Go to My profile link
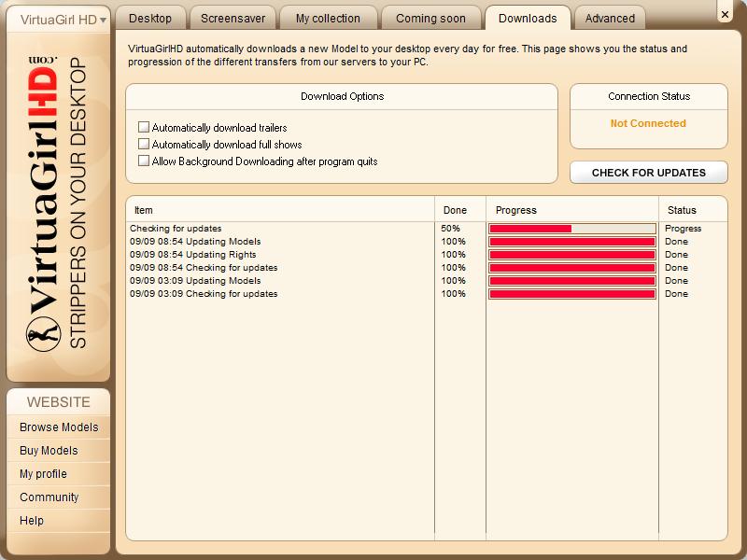The height and width of the screenshot is (560, 747). [43, 474]
